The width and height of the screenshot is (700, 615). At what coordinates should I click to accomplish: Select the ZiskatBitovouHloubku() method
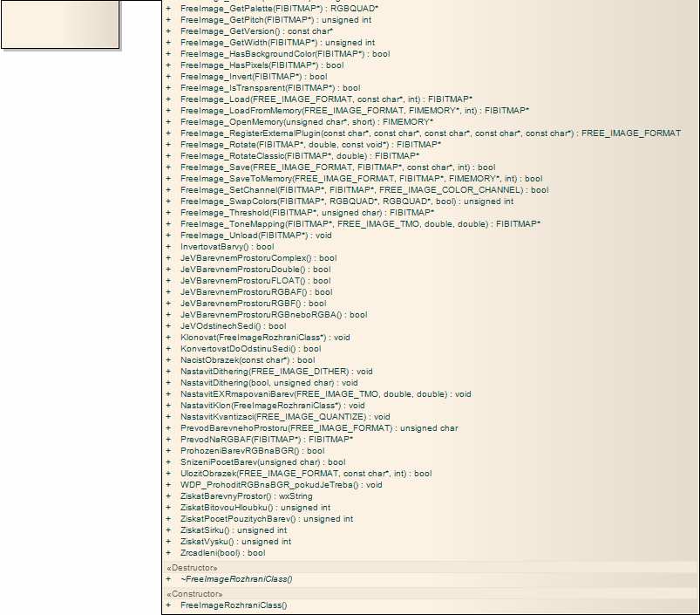[x=255, y=508]
